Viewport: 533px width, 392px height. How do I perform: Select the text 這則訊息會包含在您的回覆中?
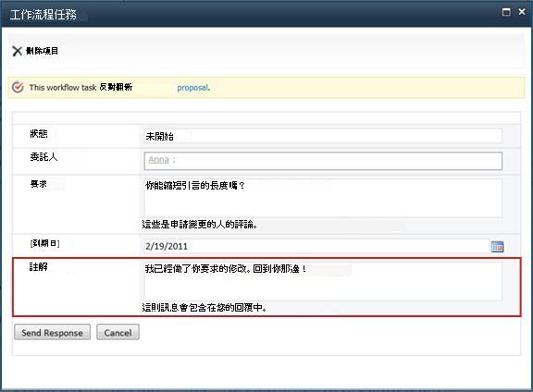[x=205, y=308]
